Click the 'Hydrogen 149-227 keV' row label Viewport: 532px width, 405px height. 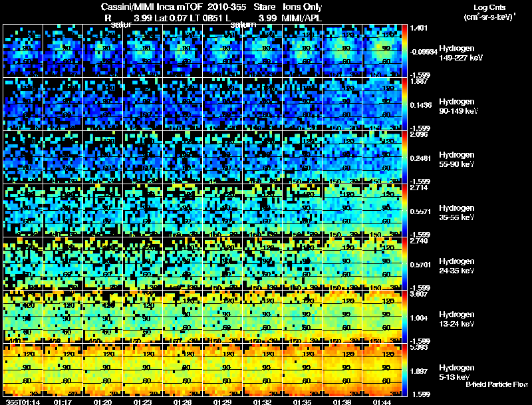coord(461,53)
